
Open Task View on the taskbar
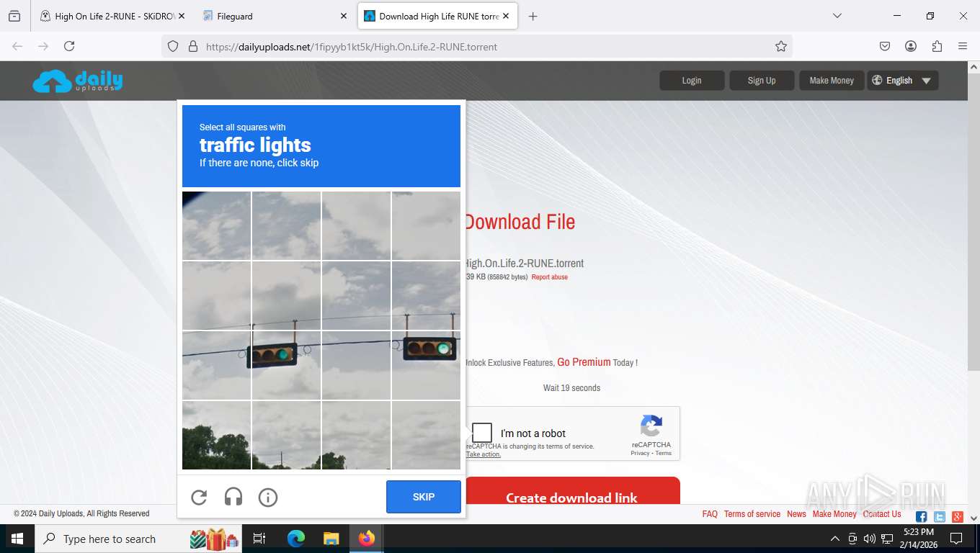pyautogui.click(x=259, y=539)
